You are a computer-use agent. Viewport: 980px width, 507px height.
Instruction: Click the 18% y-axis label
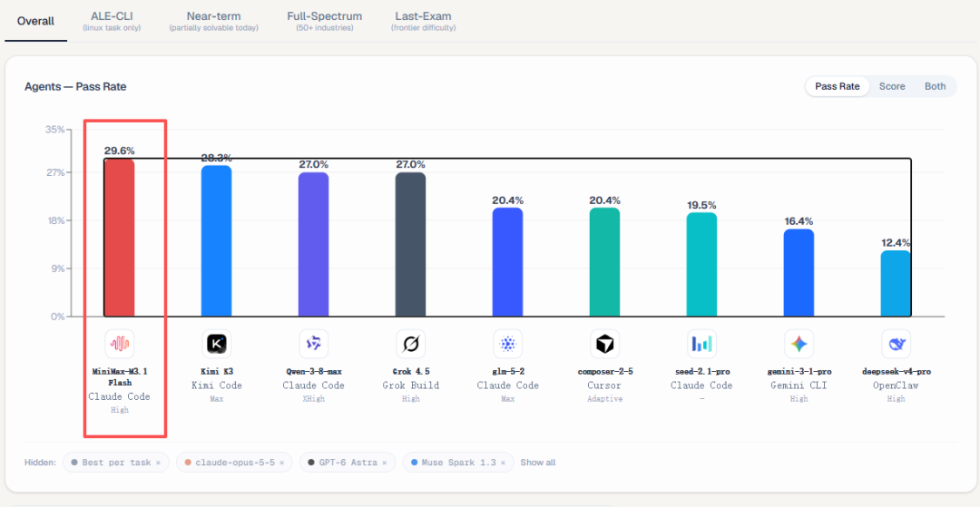(x=54, y=220)
